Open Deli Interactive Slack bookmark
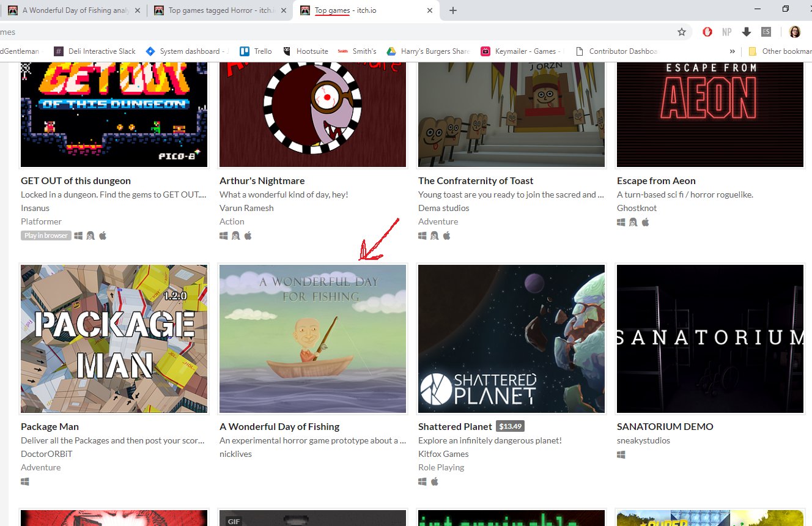The image size is (812, 526). click(95, 51)
